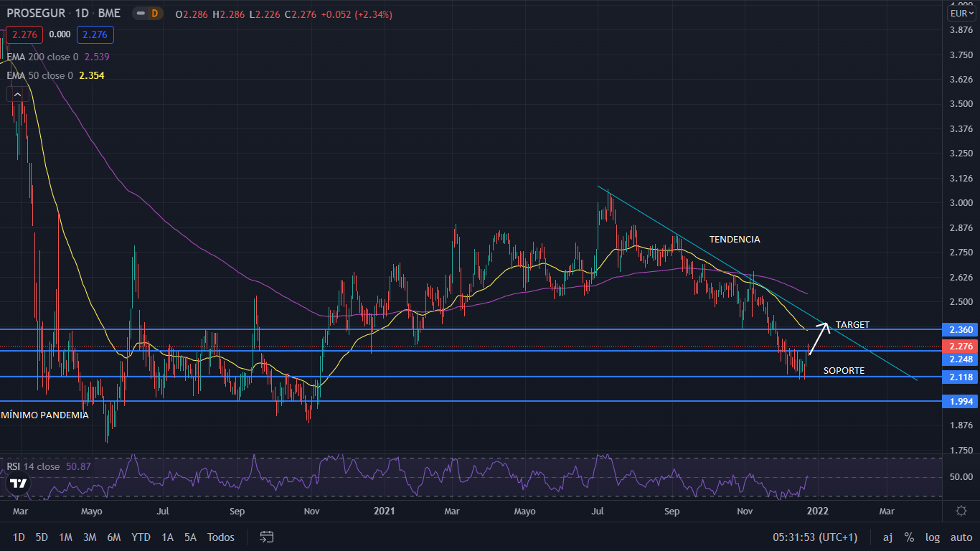980x551 pixels.
Task: Toggle auto scale mode
Action: point(961,537)
